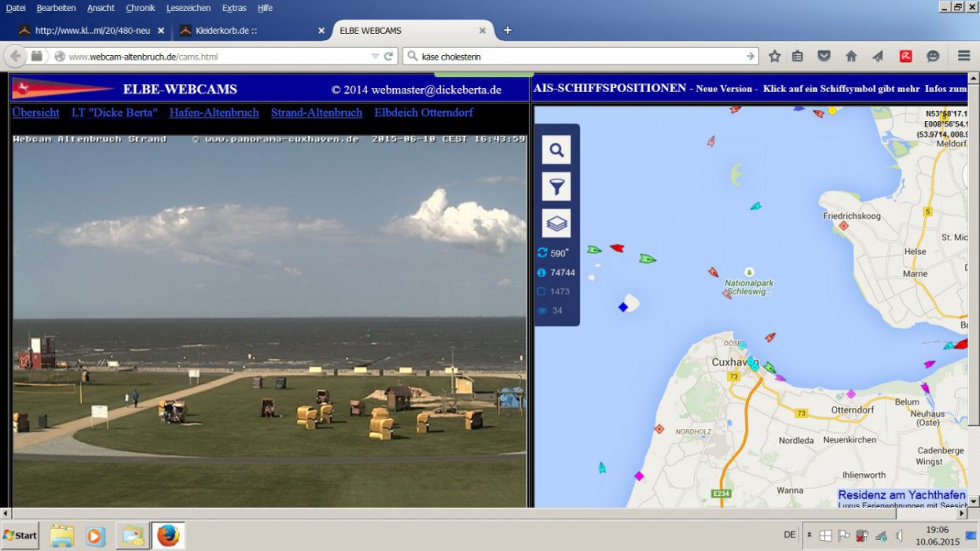
Task: Bookmark this page with the star icon
Action: tap(774, 57)
